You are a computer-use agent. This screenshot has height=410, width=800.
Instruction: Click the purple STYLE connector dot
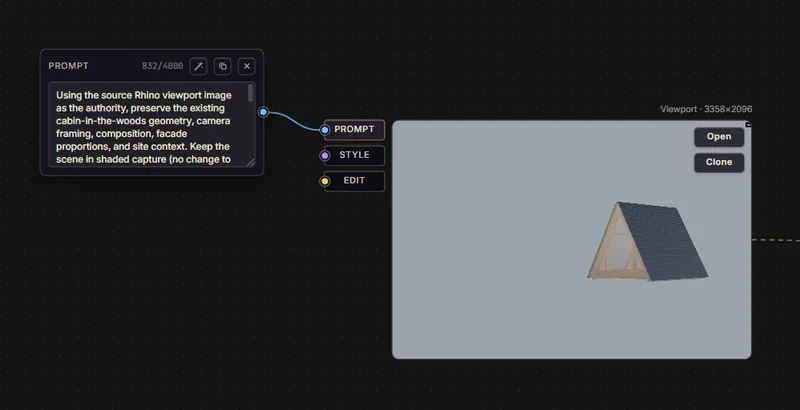[324, 156]
